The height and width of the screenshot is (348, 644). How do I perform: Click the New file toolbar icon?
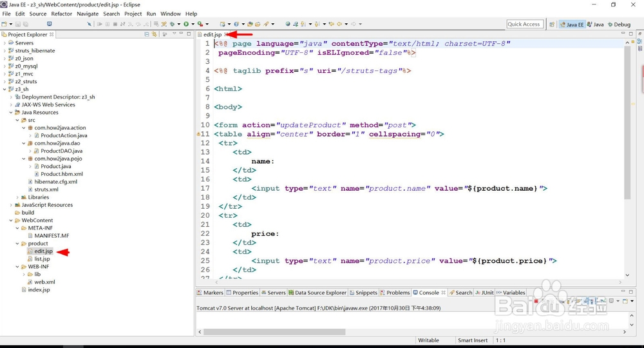tap(4, 24)
